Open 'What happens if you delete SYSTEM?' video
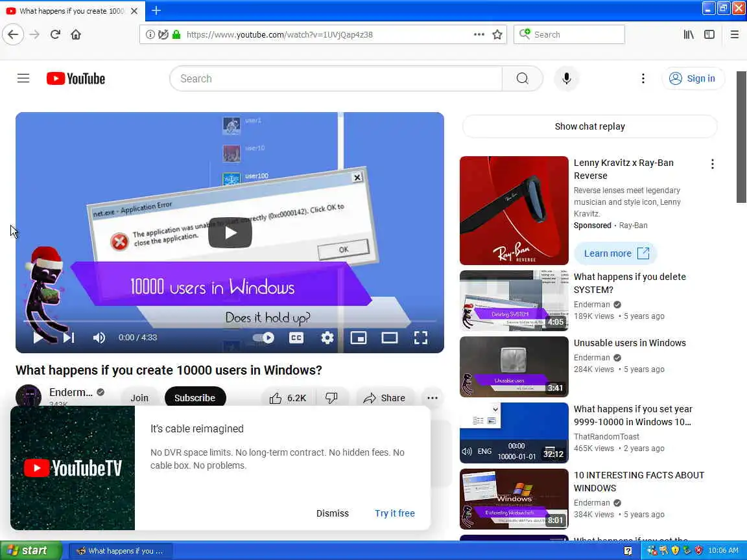Screen dimensions: 747x560 point(514,301)
